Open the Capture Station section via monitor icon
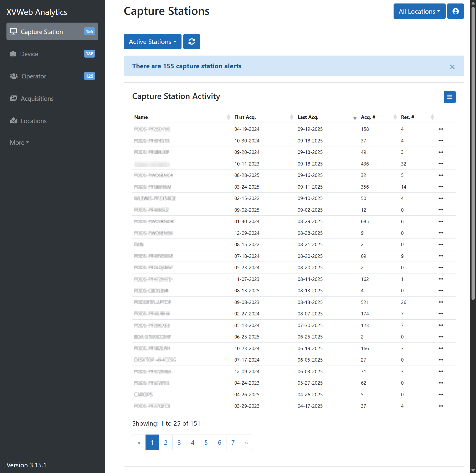 pos(14,32)
